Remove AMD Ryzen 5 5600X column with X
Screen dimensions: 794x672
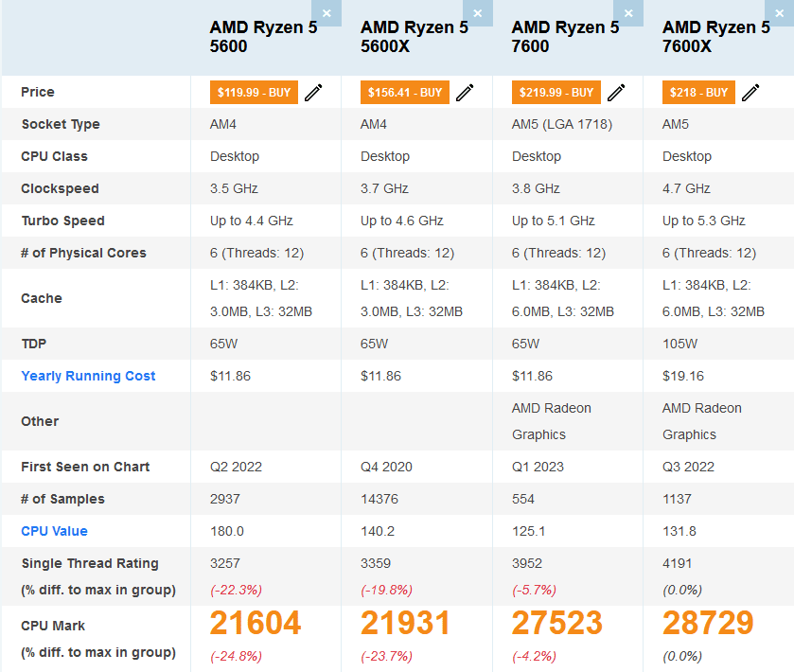point(478,13)
